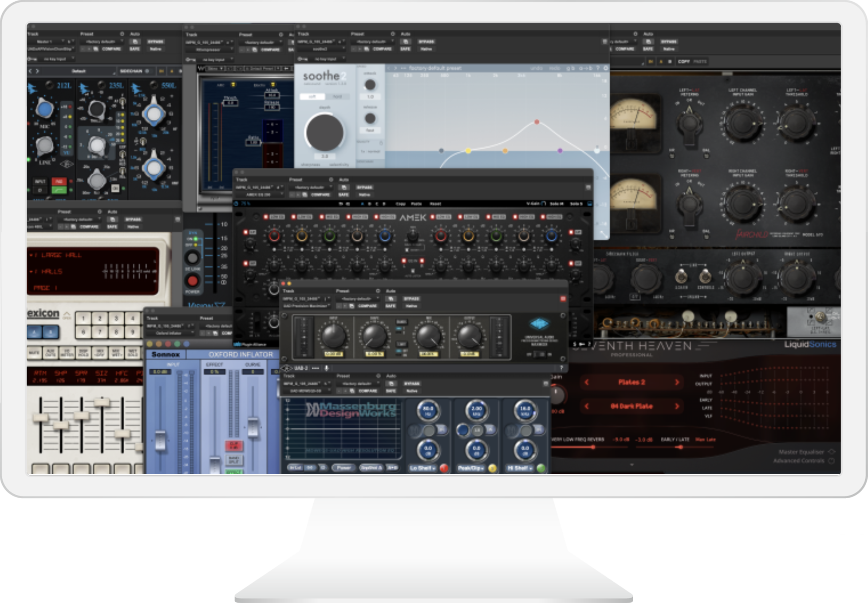Open the AMEK EQ 200 plugin selector dropdown
This screenshot has width=868, height=603.
point(259,194)
